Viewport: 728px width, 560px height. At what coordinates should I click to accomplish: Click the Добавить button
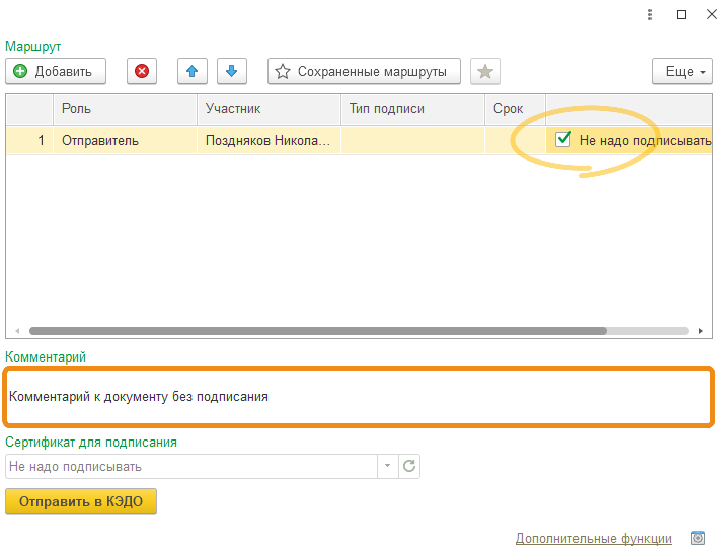[56, 71]
